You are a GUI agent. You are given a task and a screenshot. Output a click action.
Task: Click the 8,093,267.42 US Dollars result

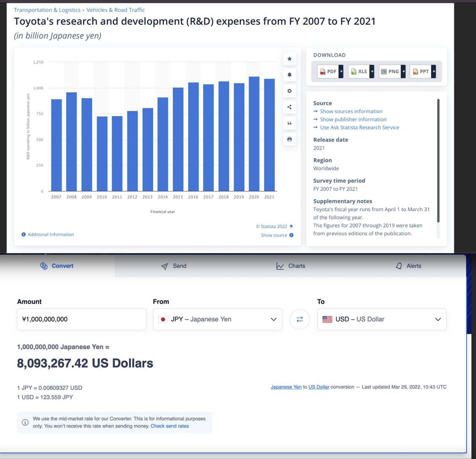[x=85, y=363]
